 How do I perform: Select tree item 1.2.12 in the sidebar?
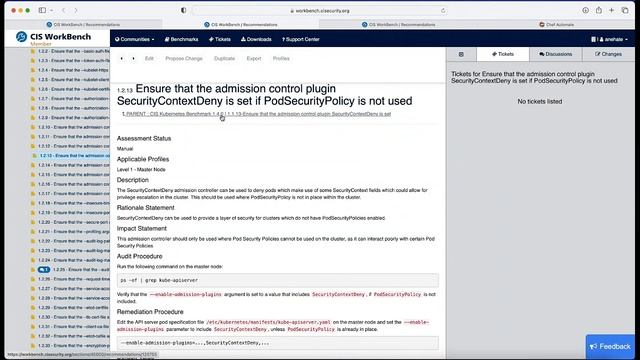pos(74,146)
